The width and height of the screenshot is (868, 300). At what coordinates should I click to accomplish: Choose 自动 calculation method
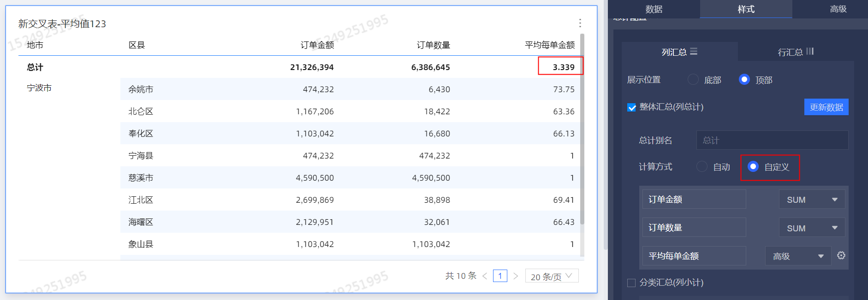pyautogui.click(x=702, y=167)
